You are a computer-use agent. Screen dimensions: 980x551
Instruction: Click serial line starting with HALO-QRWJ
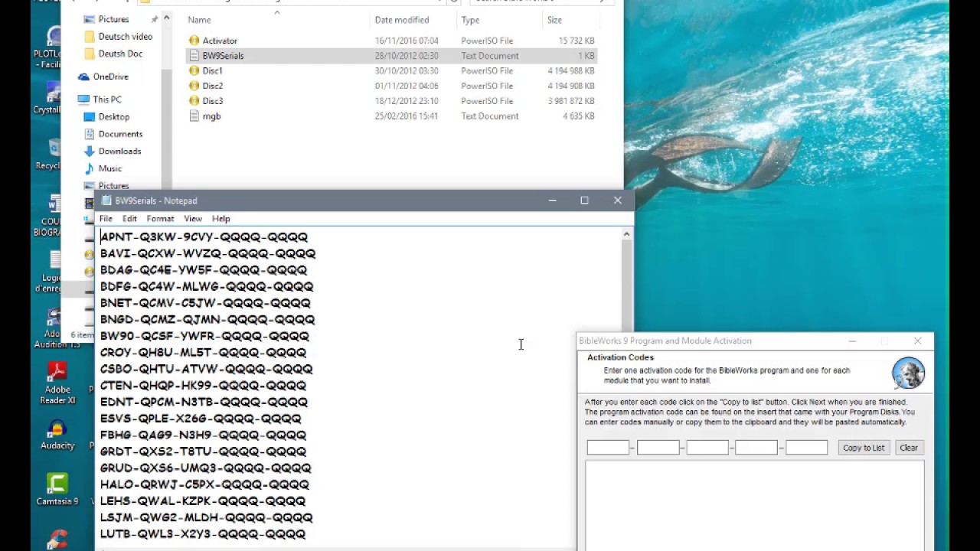point(204,484)
